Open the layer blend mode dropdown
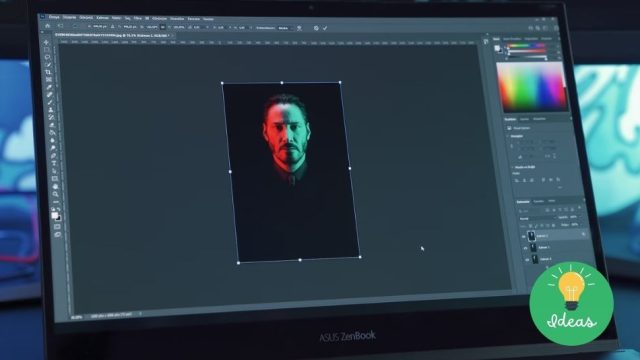640x360 pixels. click(x=538, y=219)
